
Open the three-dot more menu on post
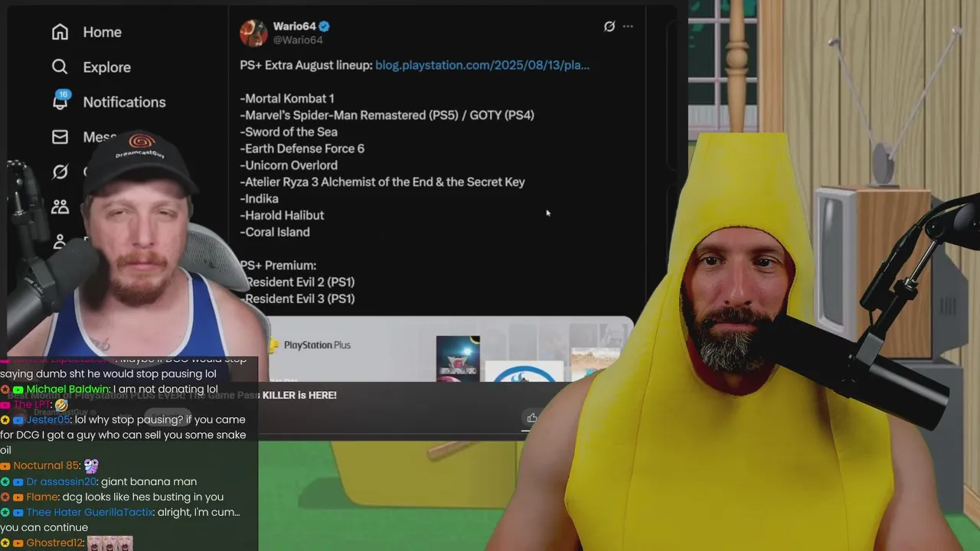click(x=628, y=26)
